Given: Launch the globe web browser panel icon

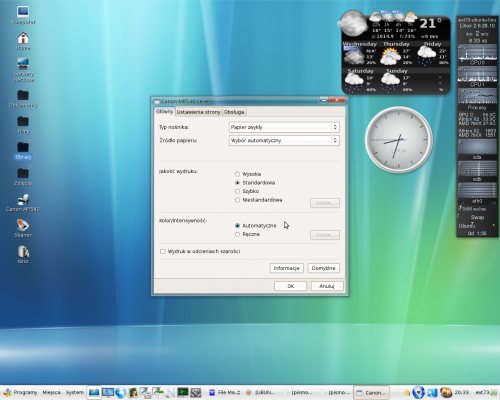Looking at the screenshot, I should tap(120, 392).
